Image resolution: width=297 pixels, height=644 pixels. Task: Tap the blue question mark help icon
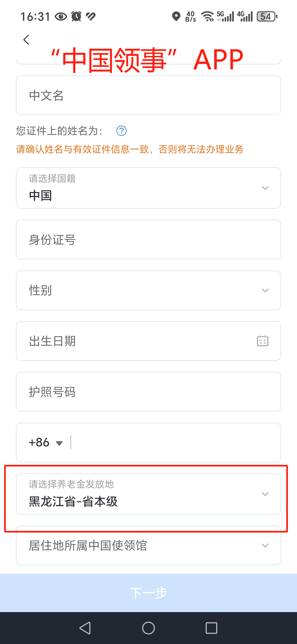click(122, 131)
